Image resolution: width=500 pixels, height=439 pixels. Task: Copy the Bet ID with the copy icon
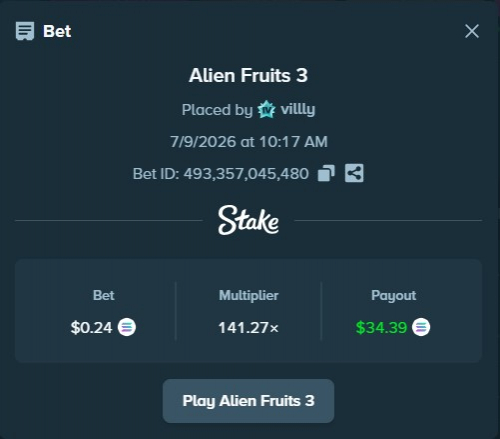(326, 173)
